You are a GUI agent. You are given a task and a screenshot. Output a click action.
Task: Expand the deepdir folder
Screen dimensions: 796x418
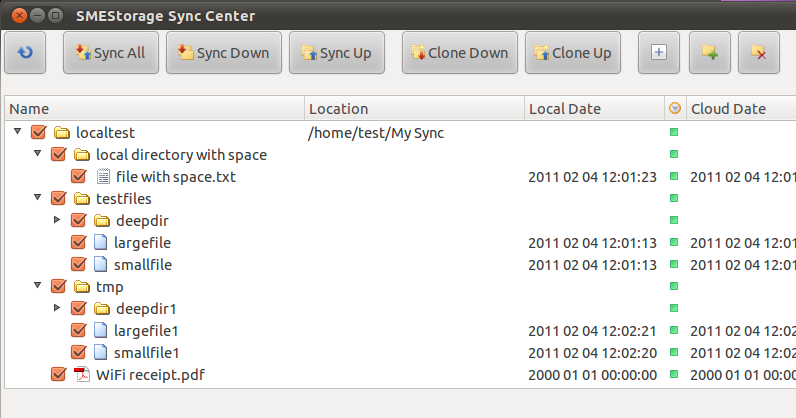coord(58,220)
